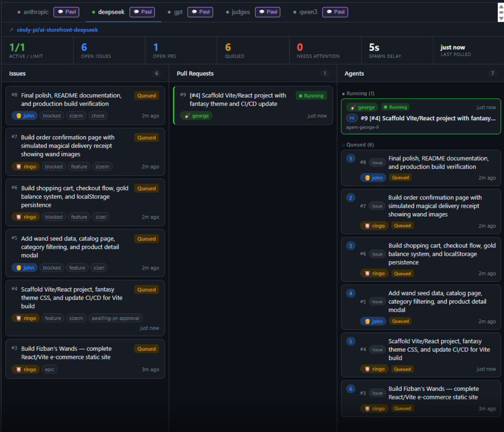504x432 pixels.
Task: Click the george badge in the running agent card
Action: click(x=362, y=107)
